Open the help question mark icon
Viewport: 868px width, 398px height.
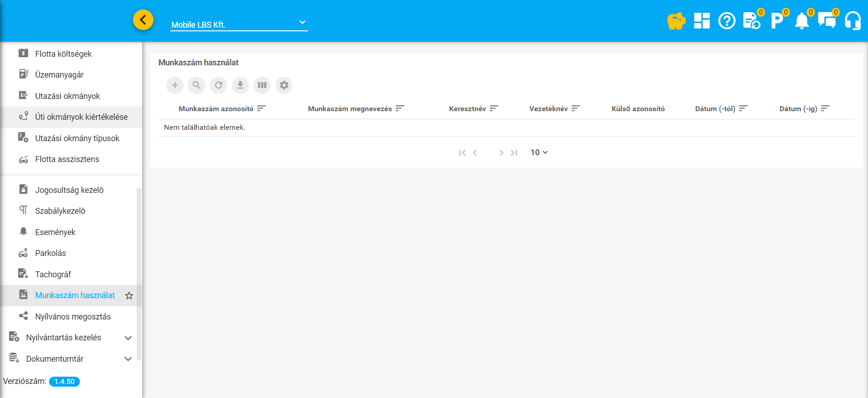[x=727, y=21]
